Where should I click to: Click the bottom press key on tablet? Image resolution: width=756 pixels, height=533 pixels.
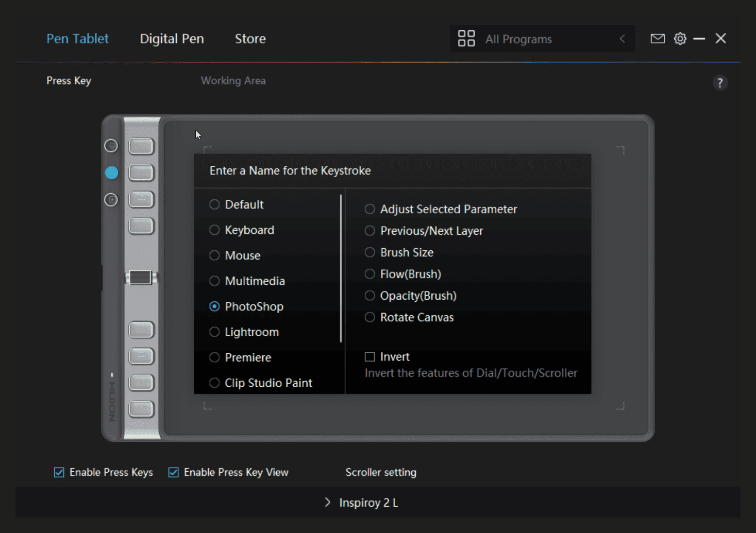coord(141,409)
